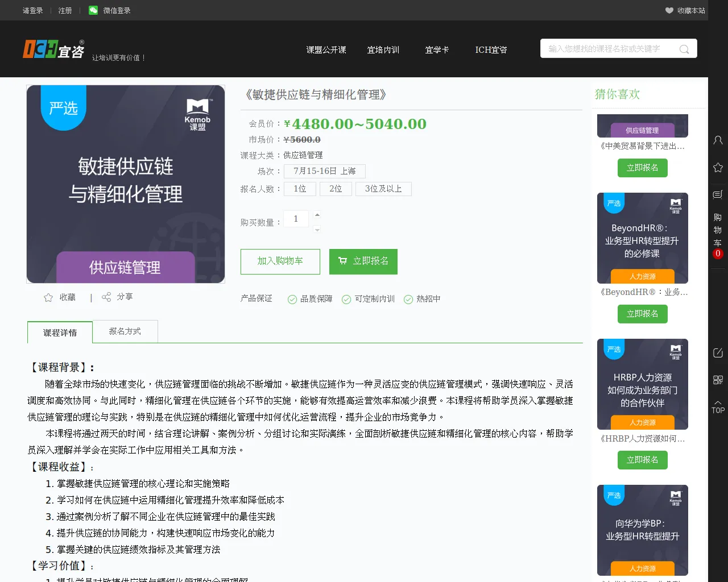Click the star favorite icon under image
The image size is (728, 582).
[48, 297]
